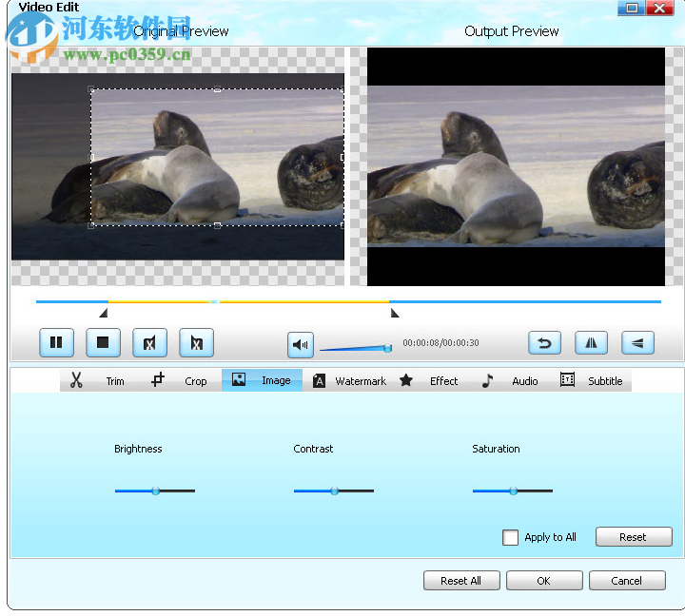Click the Reset button
685x616 pixels.
click(x=634, y=537)
